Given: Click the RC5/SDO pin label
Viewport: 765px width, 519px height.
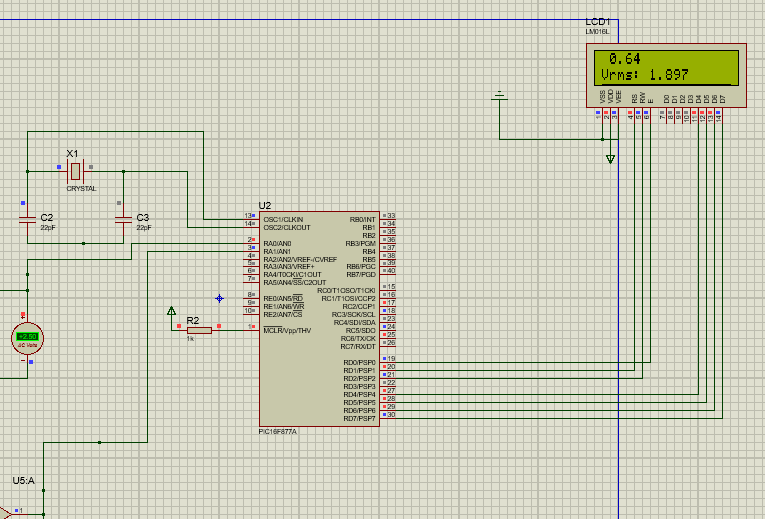Looking at the screenshot, I should click(361, 331).
